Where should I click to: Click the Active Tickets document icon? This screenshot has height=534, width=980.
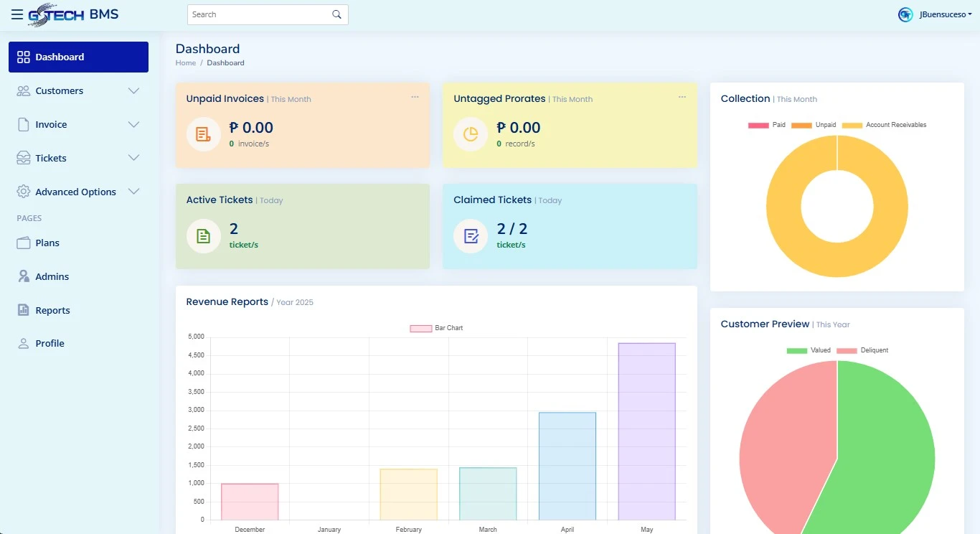click(203, 236)
